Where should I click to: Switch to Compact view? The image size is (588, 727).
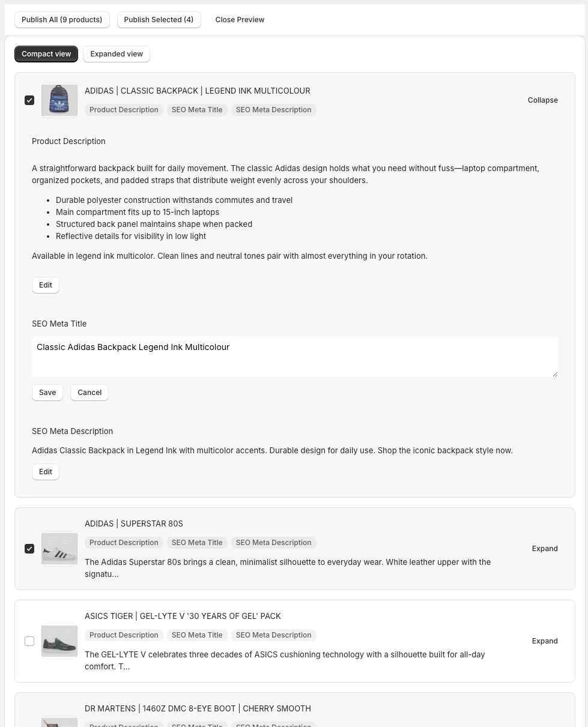[46, 54]
